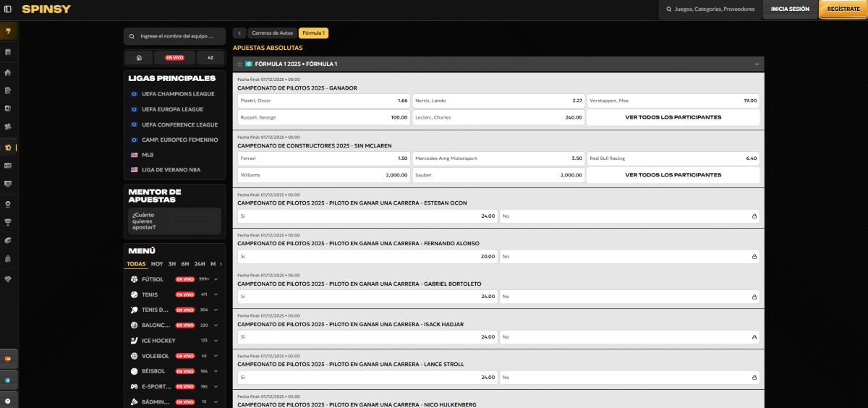868x408 pixels.
Task: Expand the Voleibol sport row chevron
Action: tap(216, 356)
